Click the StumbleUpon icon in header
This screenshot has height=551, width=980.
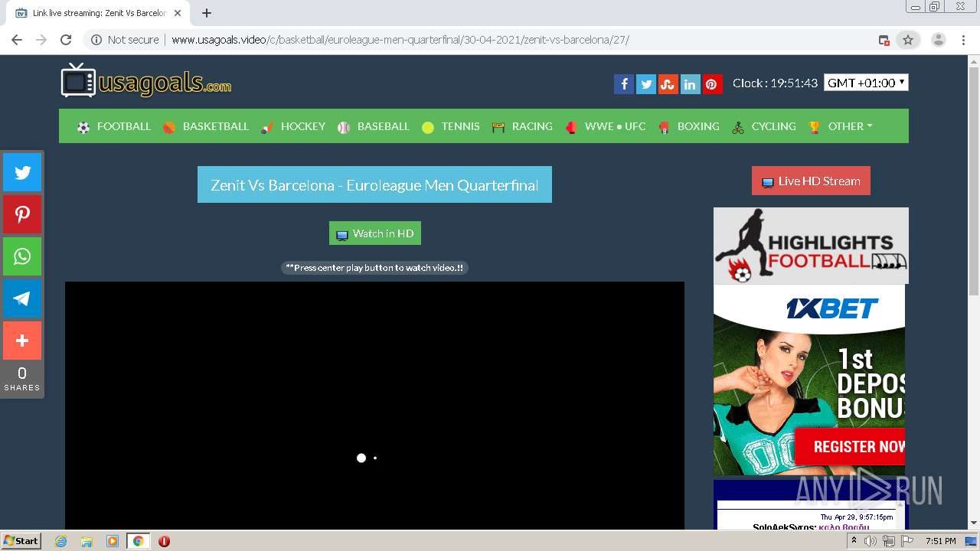point(668,84)
